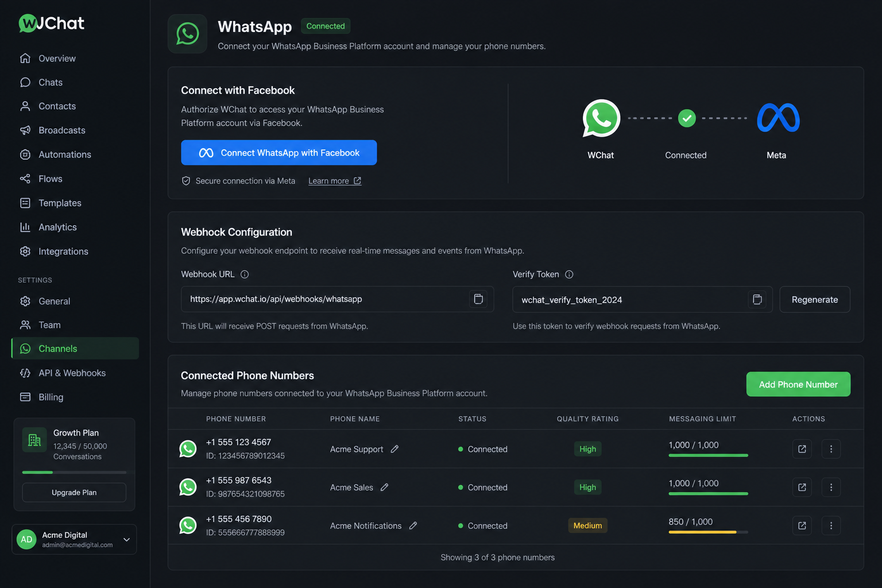Click PHONE NUMBER column header
Viewport: 882px width, 588px height.
tap(236, 419)
